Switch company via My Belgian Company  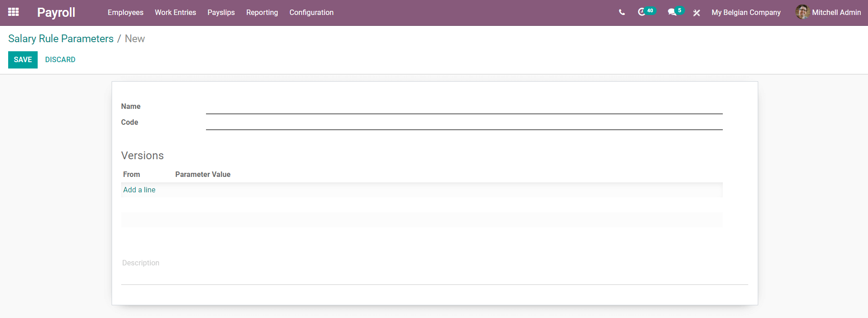click(x=746, y=13)
